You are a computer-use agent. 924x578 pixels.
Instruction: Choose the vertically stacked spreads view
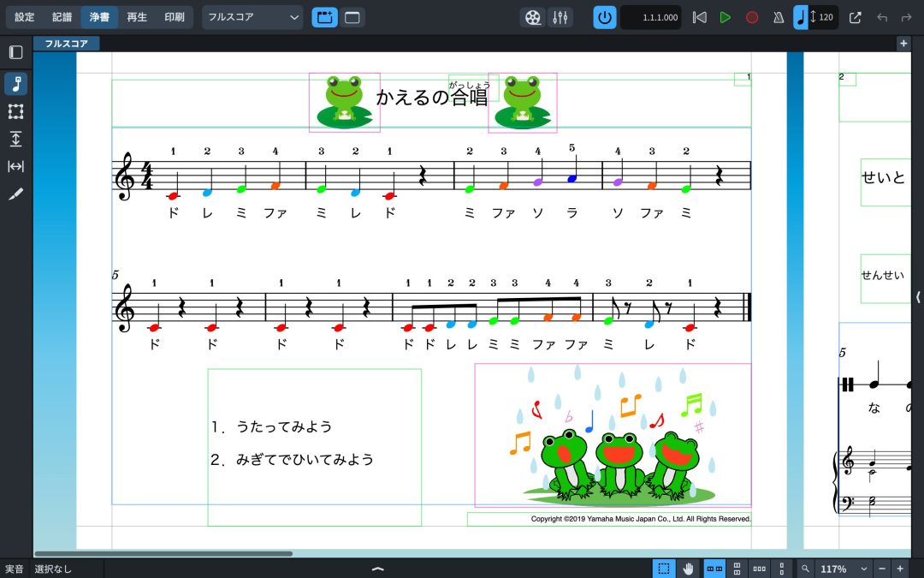point(737,569)
